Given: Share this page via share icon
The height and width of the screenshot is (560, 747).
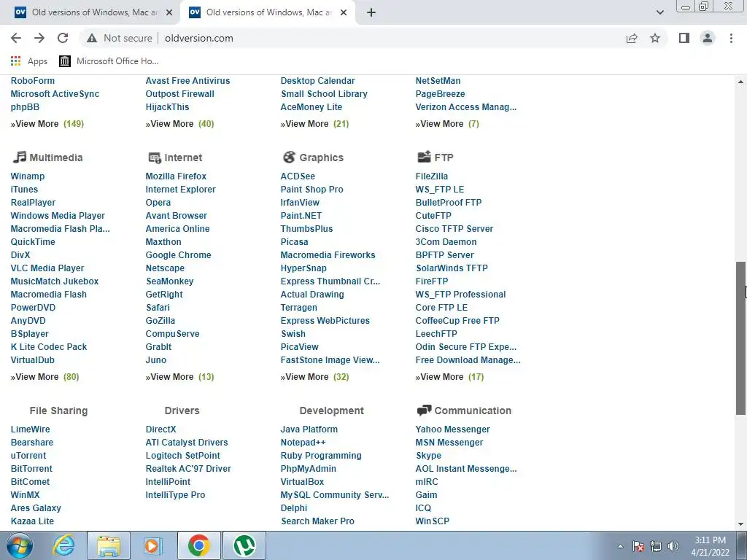Looking at the screenshot, I should click(x=632, y=38).
